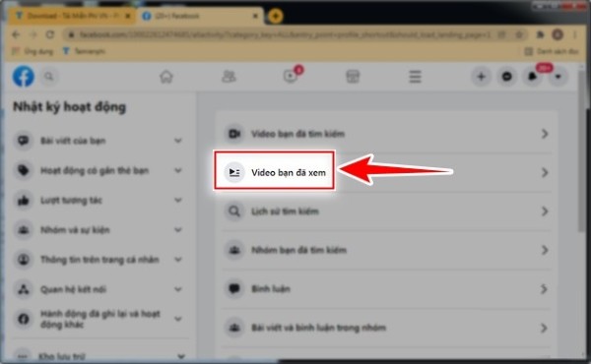The width and height of the screenshot is (591, 364).
Task: Open the Ứng dụng apps bookmark
Action: pos(33,51)
